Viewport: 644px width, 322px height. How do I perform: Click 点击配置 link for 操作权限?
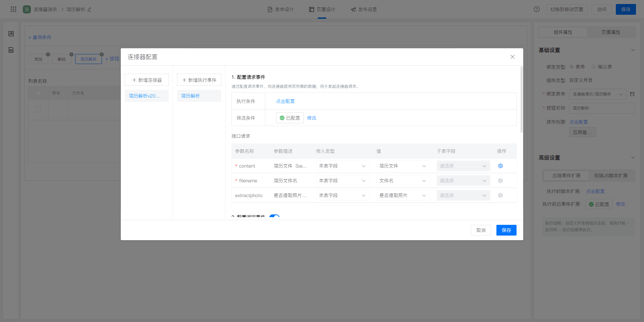579,122
